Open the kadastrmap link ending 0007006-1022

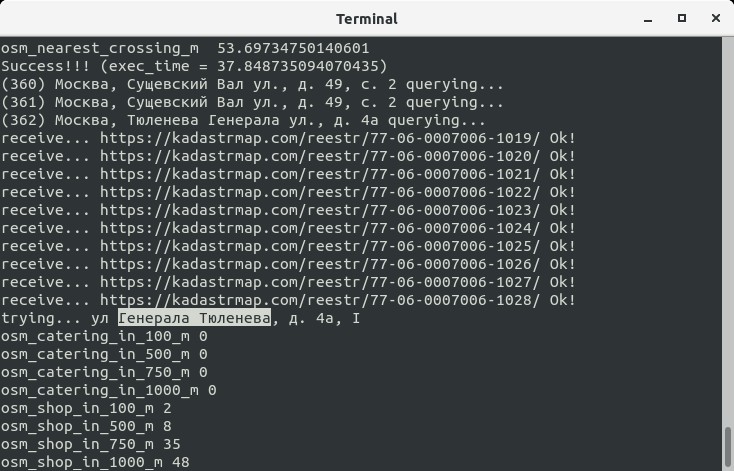click(x=320, y=192)
